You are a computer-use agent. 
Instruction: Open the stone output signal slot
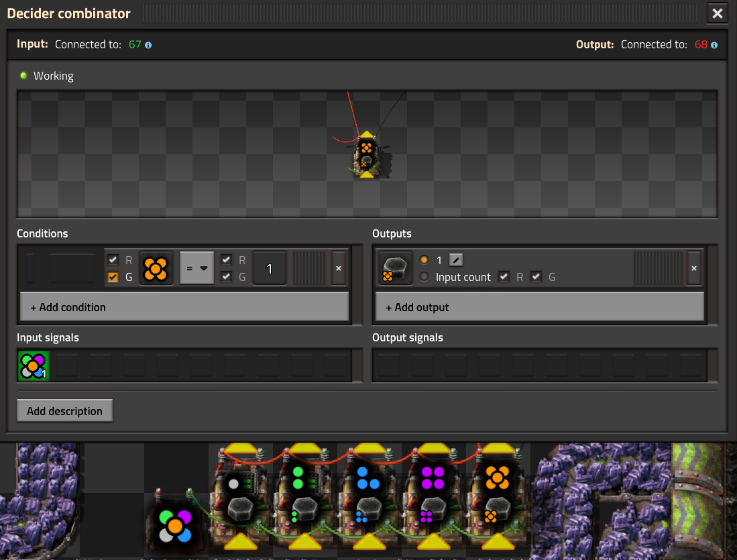(x=395, y=268)
